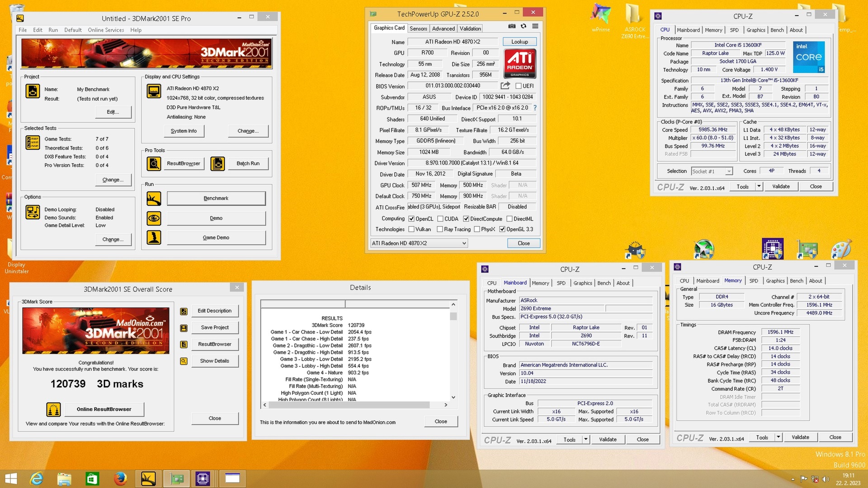The height and width of the screenshot is (488, 868).
Task: Toggle the DirectML checkbox
Action: (x=509, y=219)
